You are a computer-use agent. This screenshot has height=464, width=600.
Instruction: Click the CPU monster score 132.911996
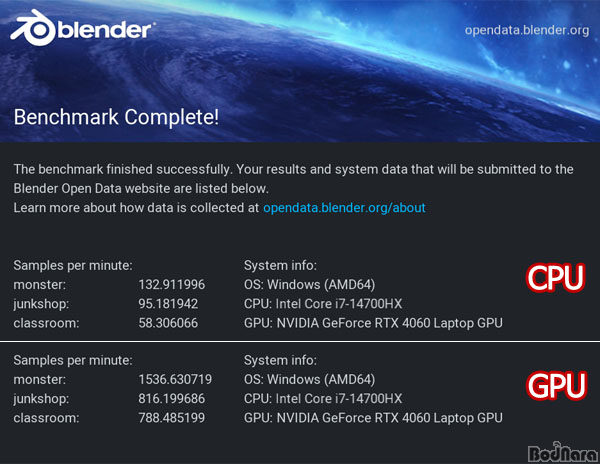click(x=171, y=285)
